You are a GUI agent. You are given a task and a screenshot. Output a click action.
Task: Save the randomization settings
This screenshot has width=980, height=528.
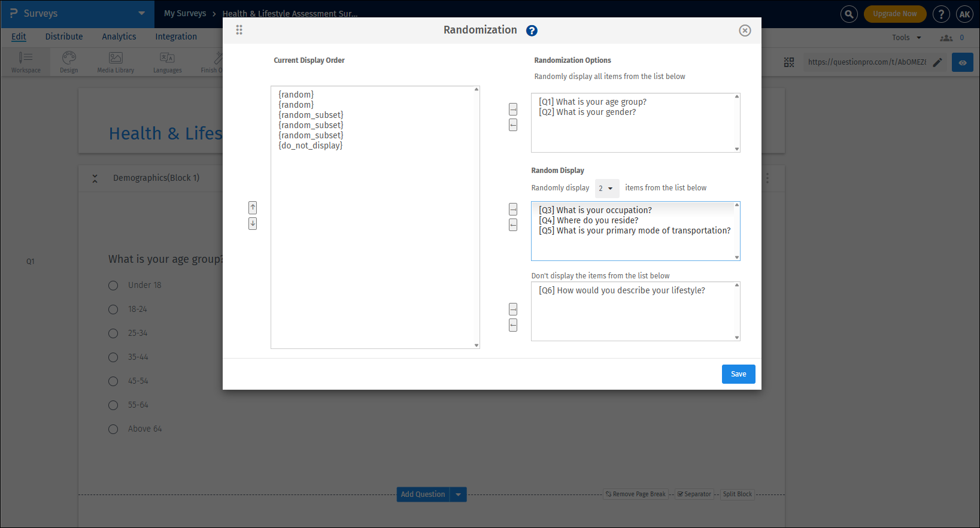point(738,374)
